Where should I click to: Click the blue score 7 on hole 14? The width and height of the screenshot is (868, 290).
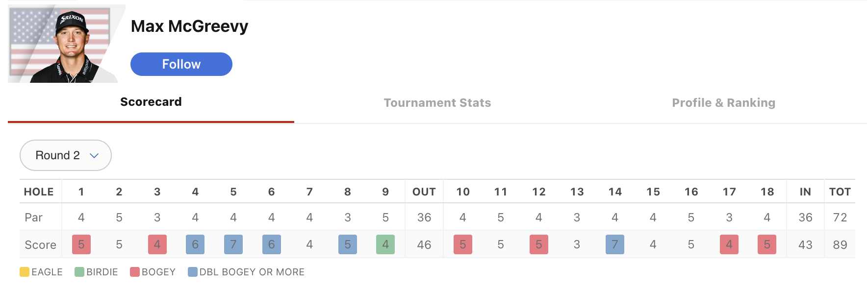pyautogui.click(x=615, y=244)
